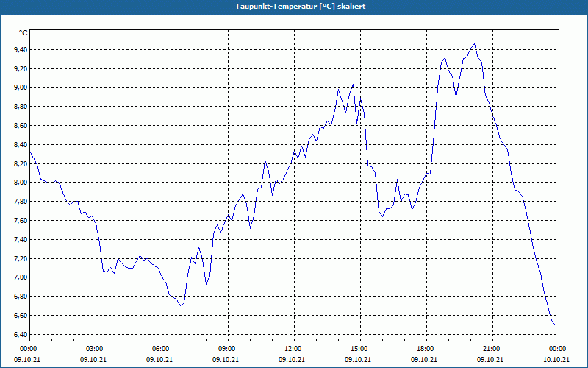The image size is (588, 368).
Task: Click the 8,80 y-axis label
Action: point(21,107)
